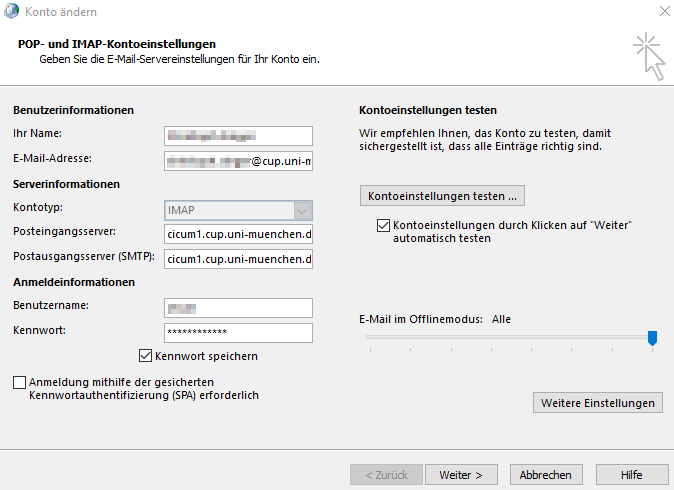The height and width of the screenshot is (490, 674).
Task: Open Hilfe for this dialog
Action: coord(631,474)
